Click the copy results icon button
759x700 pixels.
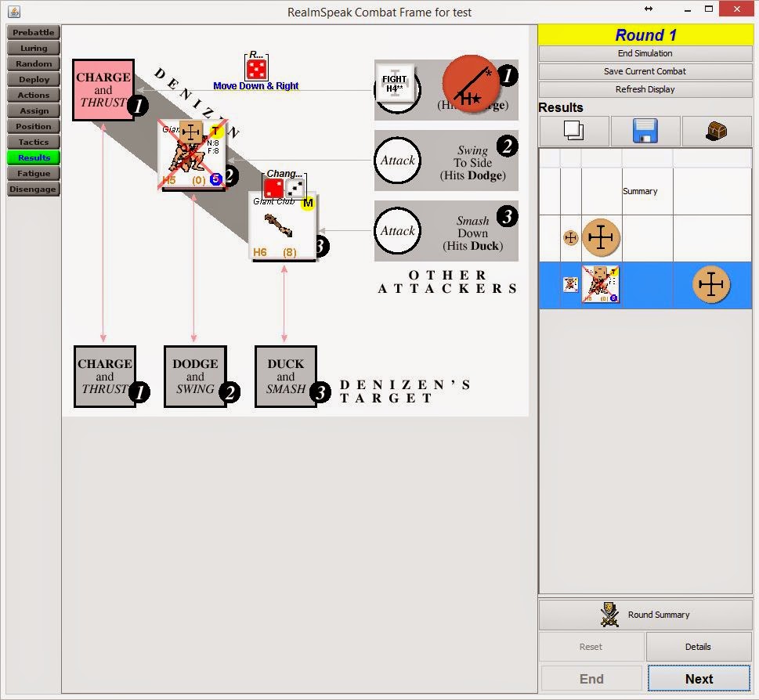click(573, 131)
